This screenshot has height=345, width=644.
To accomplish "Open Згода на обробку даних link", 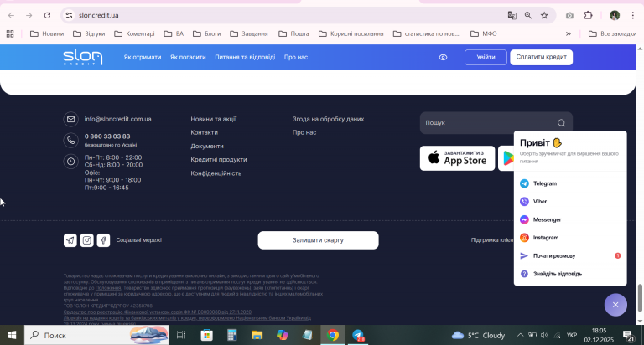I will [x=328, y=119].
